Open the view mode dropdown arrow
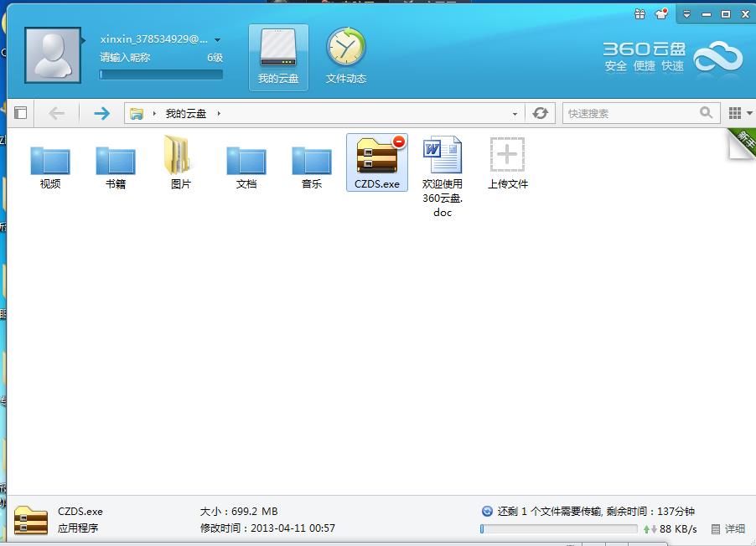This screenshot has width=756, height=546. (x=750, y=113)
